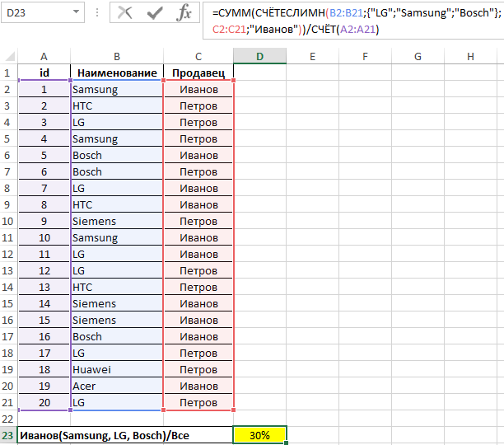Image resolution: width=504 pixels, height=445 pixels.
Task: Select the id cell containing 10
Action: [x=44, y=237]
